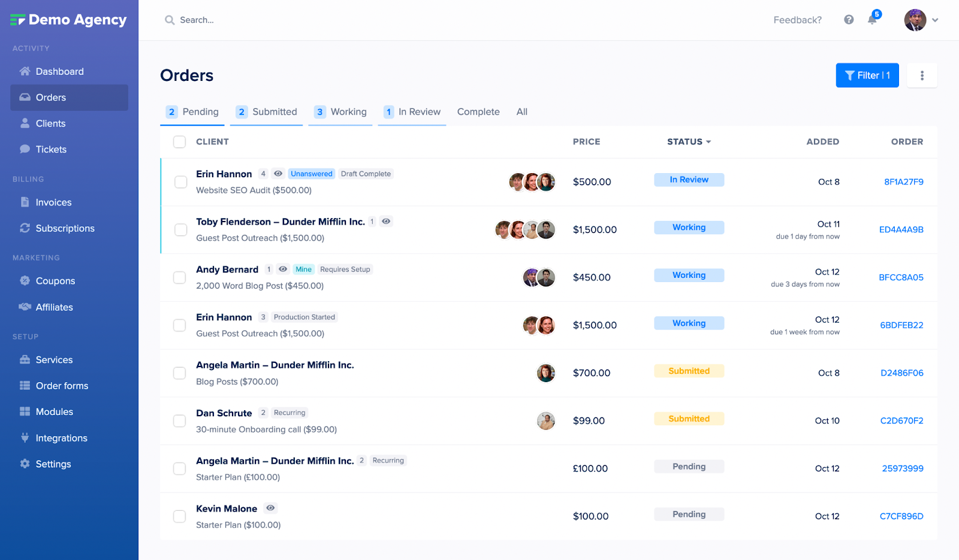
Task: Check the checkbox for Dan Schrute's order
Action: click(x=179, y=420)
